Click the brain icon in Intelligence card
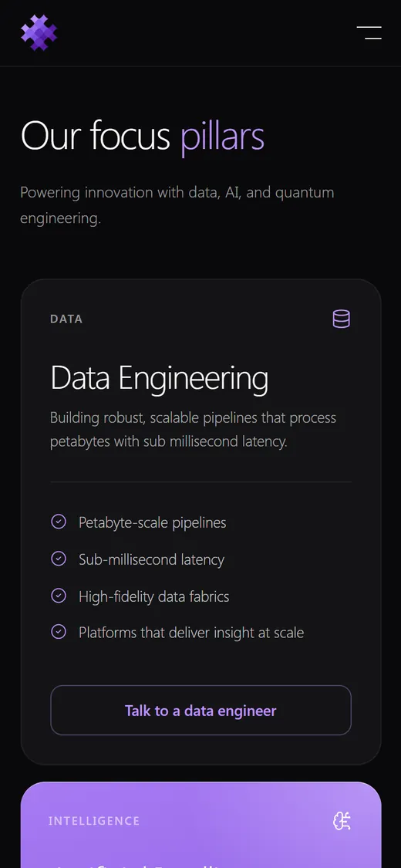 click(x=342, y=821)
